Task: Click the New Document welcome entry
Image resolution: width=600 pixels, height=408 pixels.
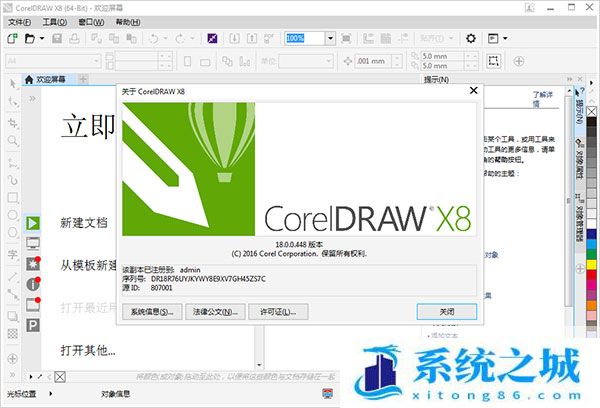Action: tap(84, 223)
